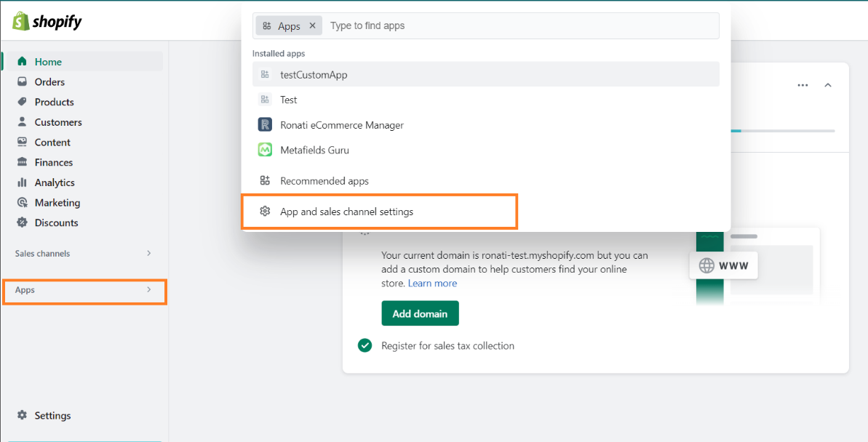
Task: Select Register for sales tax collection
Action: [448, 346]
